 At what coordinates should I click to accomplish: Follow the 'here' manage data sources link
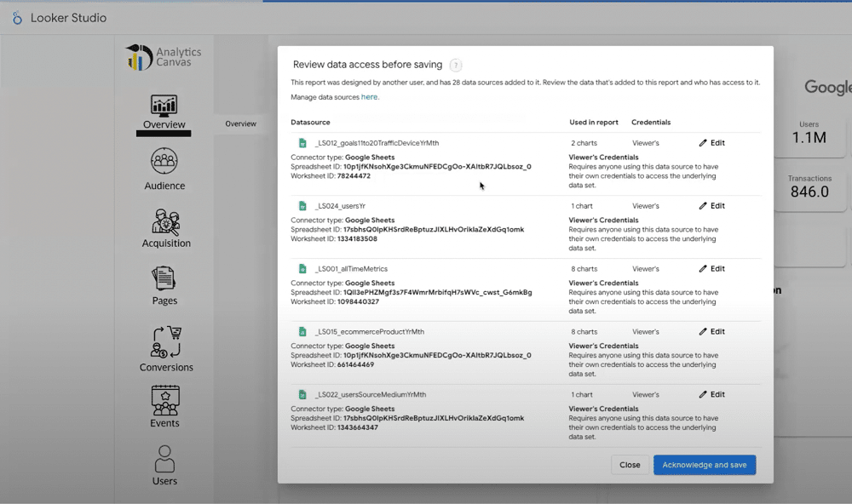click(369, 97)
